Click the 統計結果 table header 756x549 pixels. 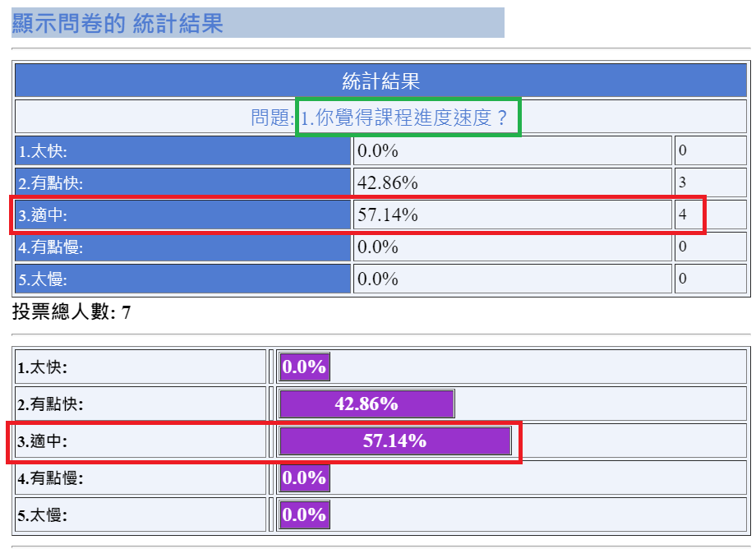[380, 81]
